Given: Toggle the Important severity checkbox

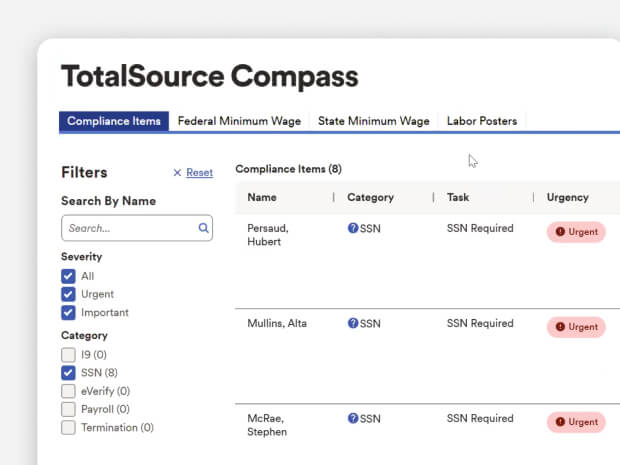Looking at the screenshot, I should tap(68, 312).
